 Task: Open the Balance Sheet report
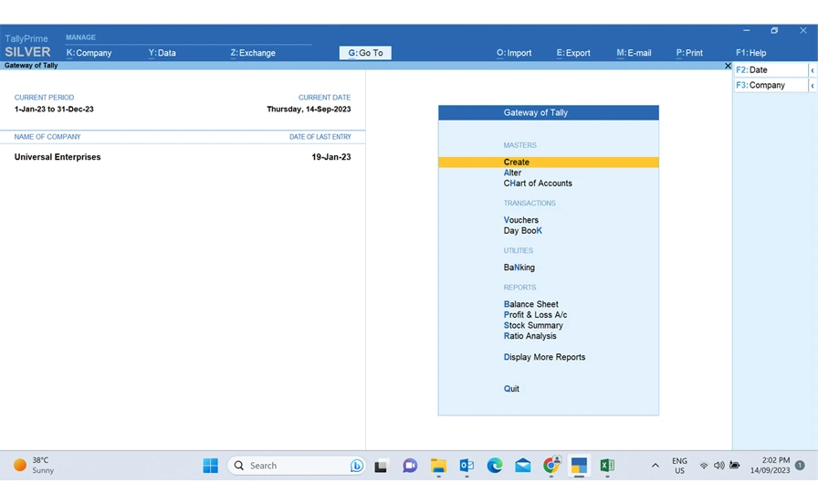coord(530,304)
